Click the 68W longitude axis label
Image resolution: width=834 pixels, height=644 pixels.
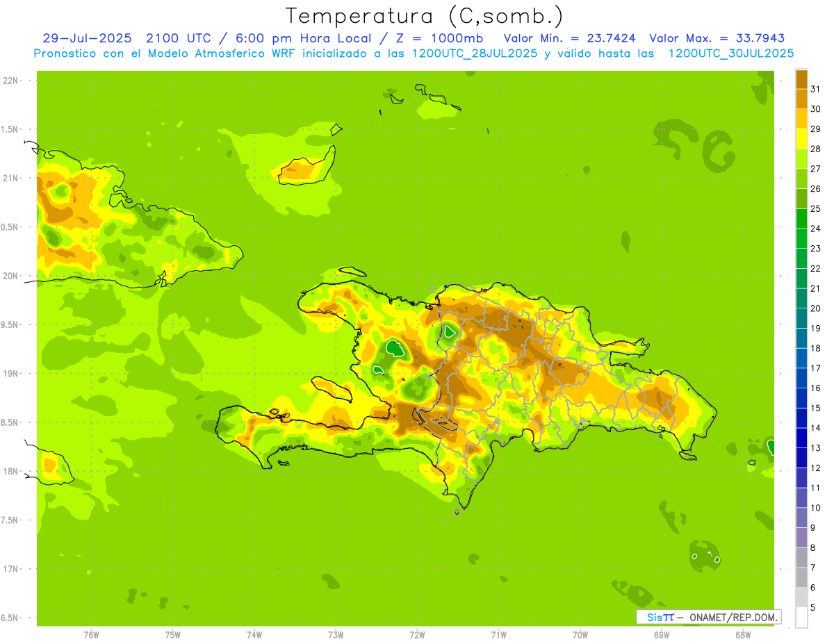pos(742,634)
